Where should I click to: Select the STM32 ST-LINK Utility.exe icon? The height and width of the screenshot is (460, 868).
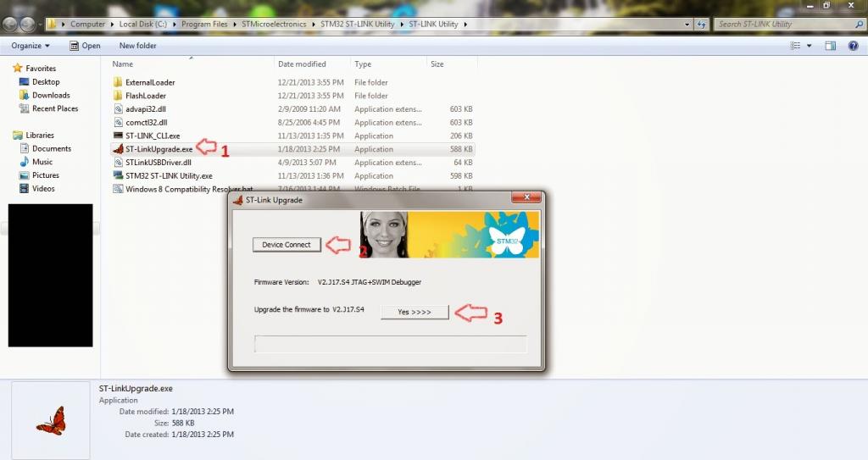click(118, 175)
